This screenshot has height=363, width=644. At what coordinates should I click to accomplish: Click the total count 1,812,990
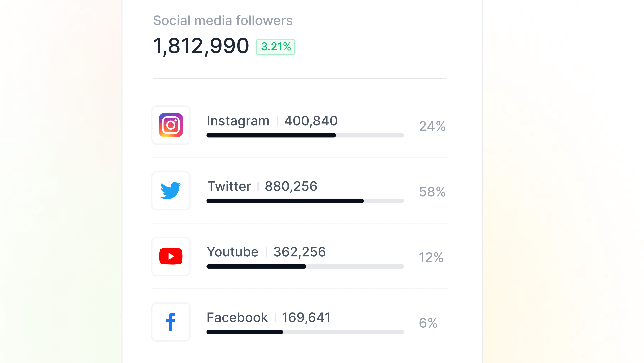201,46
